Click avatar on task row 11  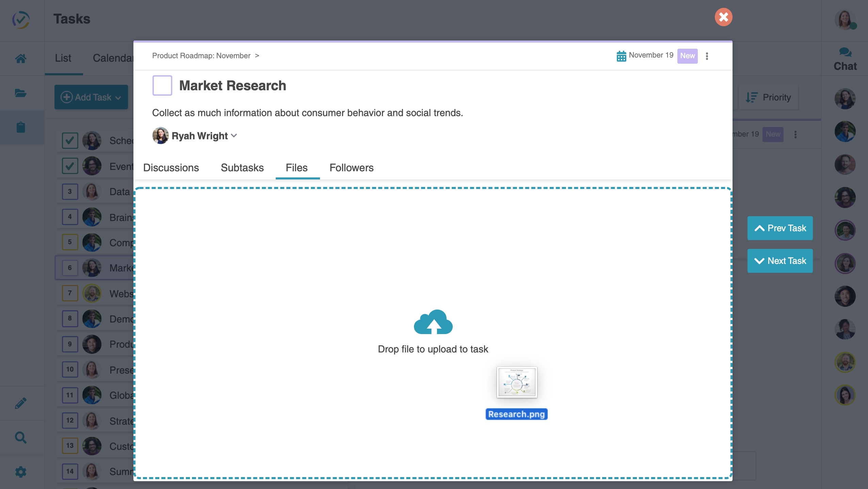(x=92, y=395)
